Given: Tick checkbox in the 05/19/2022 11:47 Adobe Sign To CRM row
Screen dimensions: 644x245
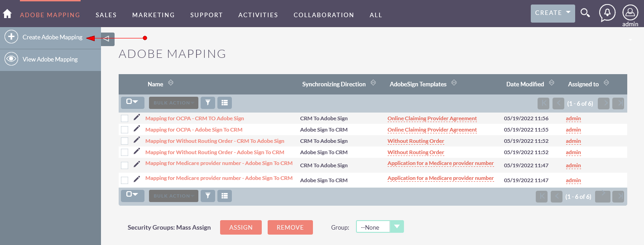Looking at the screenshot, I should click(125, 180).
